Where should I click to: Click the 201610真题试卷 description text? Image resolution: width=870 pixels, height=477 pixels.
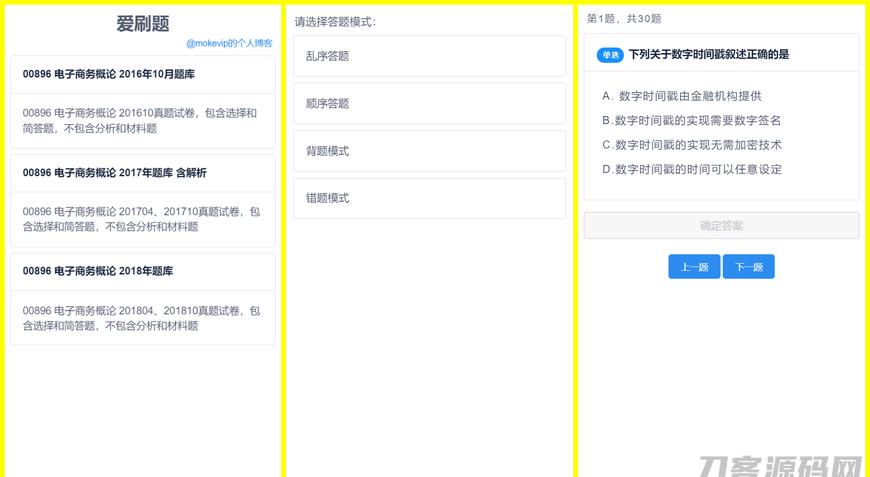point(140,120)
